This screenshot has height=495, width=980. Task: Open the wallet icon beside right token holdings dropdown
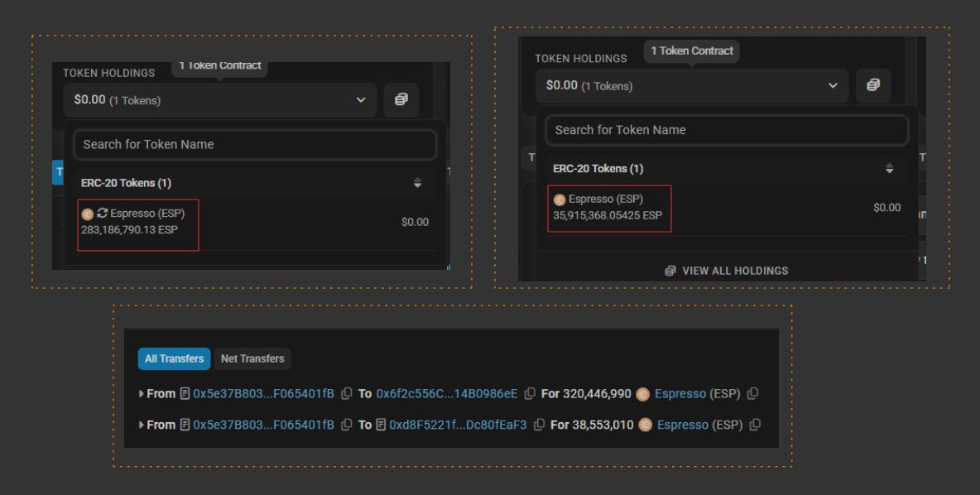tap(873, 85)
